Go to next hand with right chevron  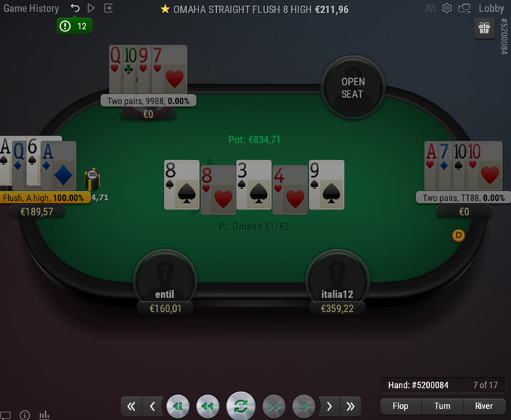pos(329,406)
